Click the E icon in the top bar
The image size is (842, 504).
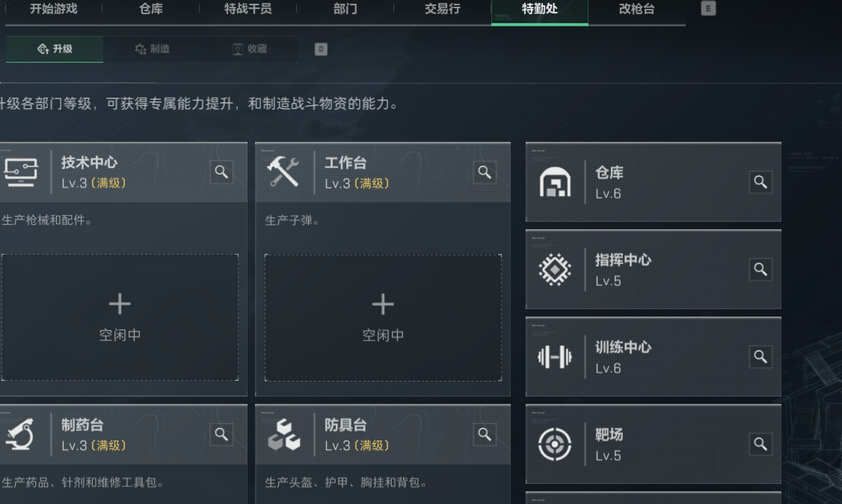click(707, 8)
